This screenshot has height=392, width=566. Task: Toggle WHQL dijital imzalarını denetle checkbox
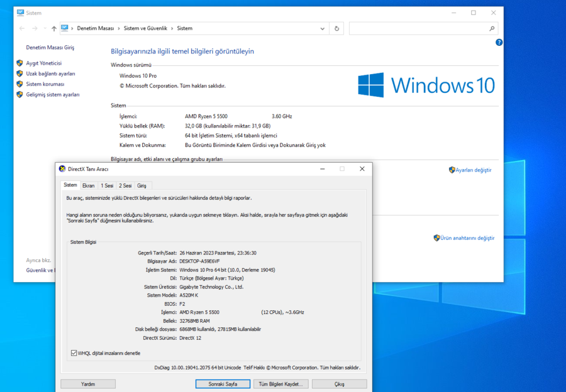point(74,353)
